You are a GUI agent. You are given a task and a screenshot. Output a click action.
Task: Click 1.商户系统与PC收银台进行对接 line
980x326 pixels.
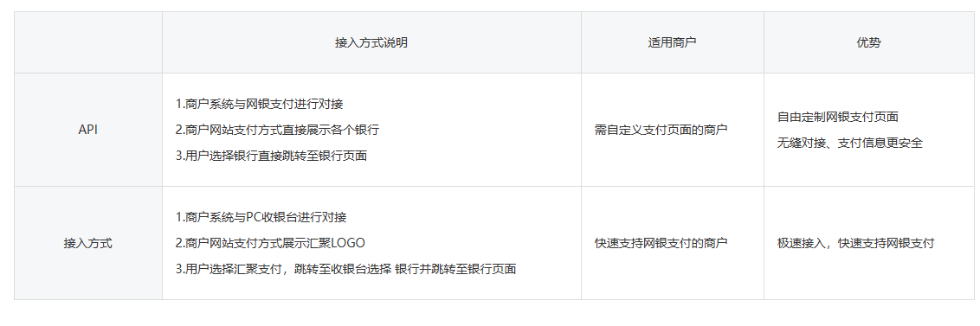pyautogui.click(x=261, y=217)
